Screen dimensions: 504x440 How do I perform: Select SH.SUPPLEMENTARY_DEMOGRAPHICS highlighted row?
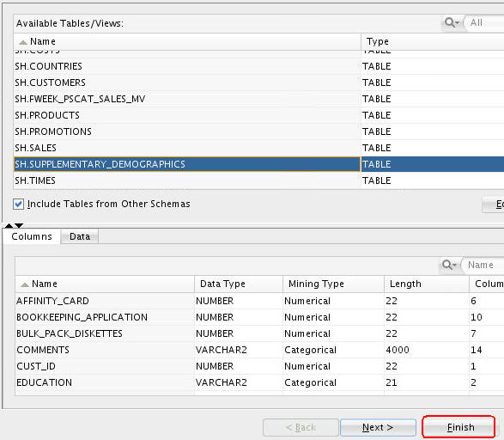coord(258,164)
